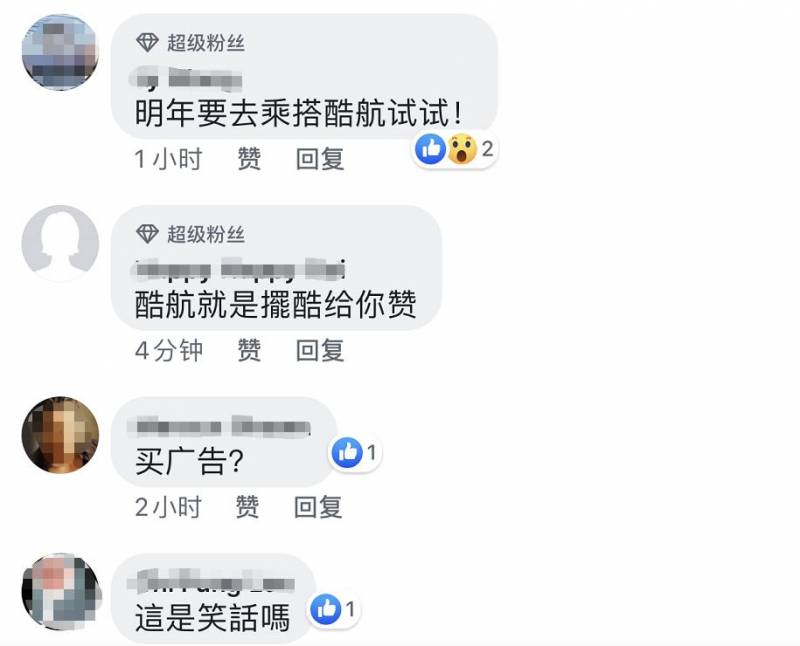Like the 4分钟 old comment with 赞
Viewport: 800px width, 646px height.
pyautogui.click(x=249, y=350)
